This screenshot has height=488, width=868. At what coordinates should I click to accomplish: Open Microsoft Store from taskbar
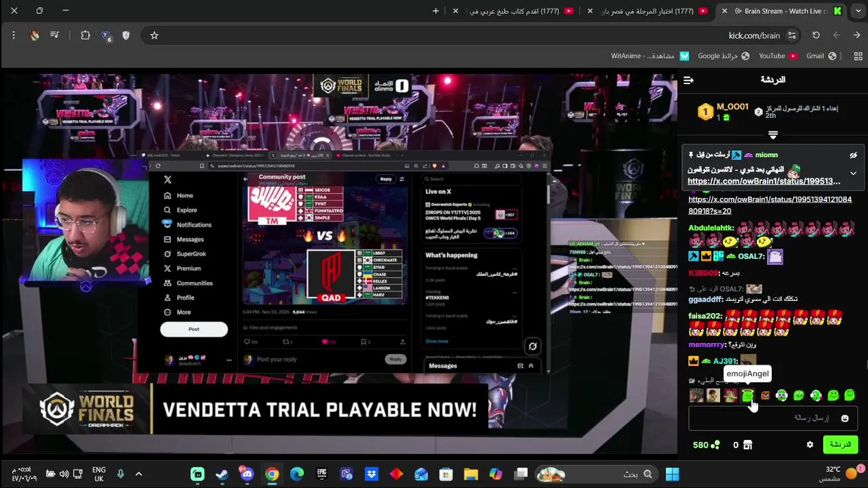click(446, 474)
